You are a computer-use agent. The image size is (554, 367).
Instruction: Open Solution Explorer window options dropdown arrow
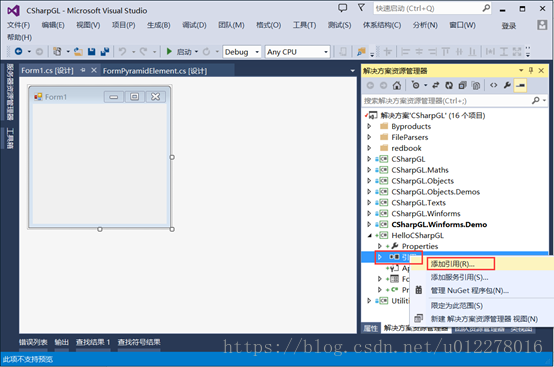[521, 71]
